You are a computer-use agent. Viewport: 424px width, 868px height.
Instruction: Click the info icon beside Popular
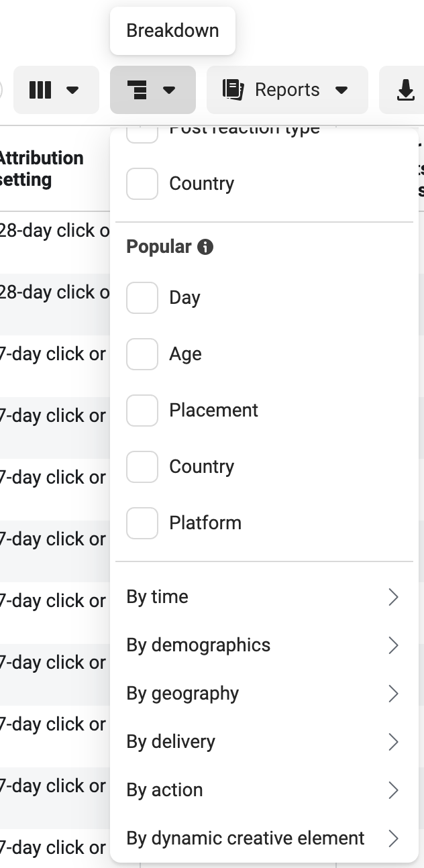205,247
